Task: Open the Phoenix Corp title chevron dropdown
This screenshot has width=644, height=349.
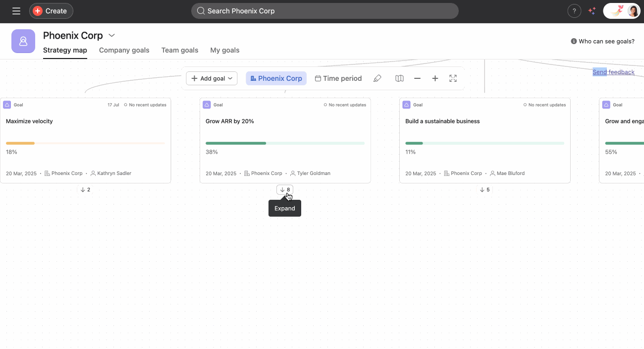Action: 112,35
